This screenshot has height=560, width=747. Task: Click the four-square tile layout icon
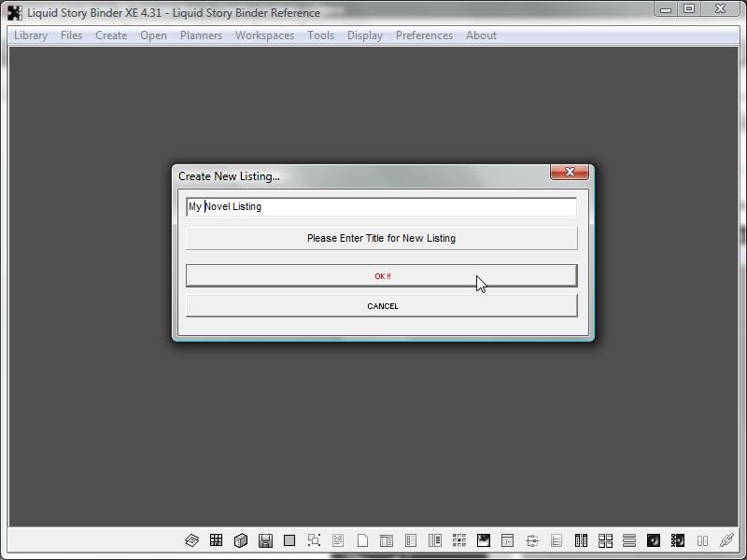(605, 540)
